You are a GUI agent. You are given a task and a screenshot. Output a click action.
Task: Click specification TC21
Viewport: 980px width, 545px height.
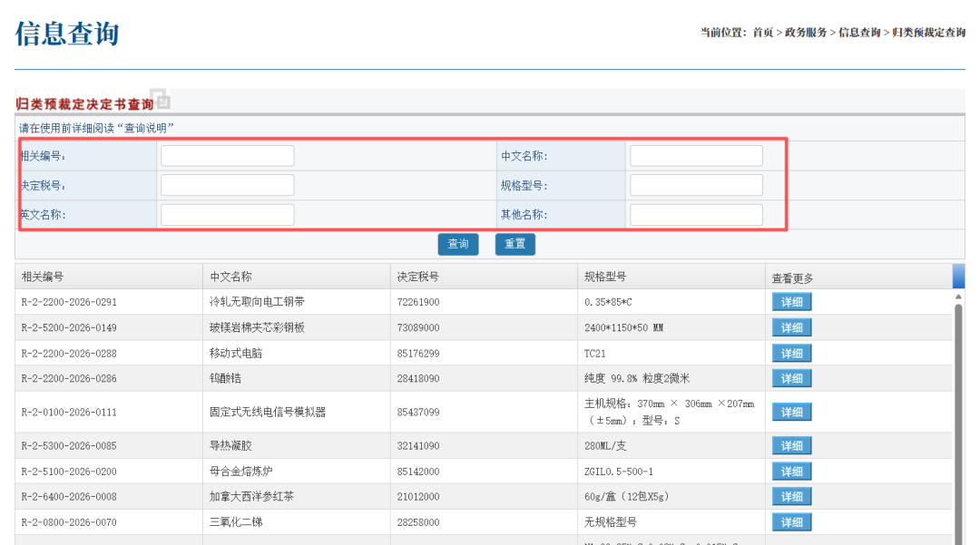(x=595, y=354)
